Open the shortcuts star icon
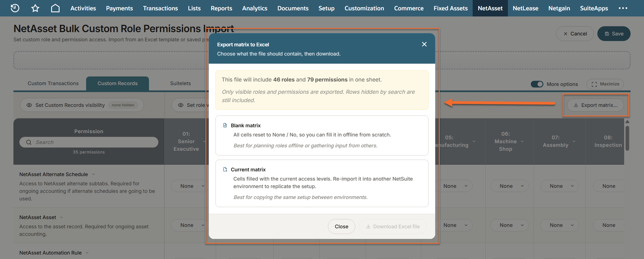Viewport: 644px width, 259px height. pyautogui.click(x=35, y=8)
